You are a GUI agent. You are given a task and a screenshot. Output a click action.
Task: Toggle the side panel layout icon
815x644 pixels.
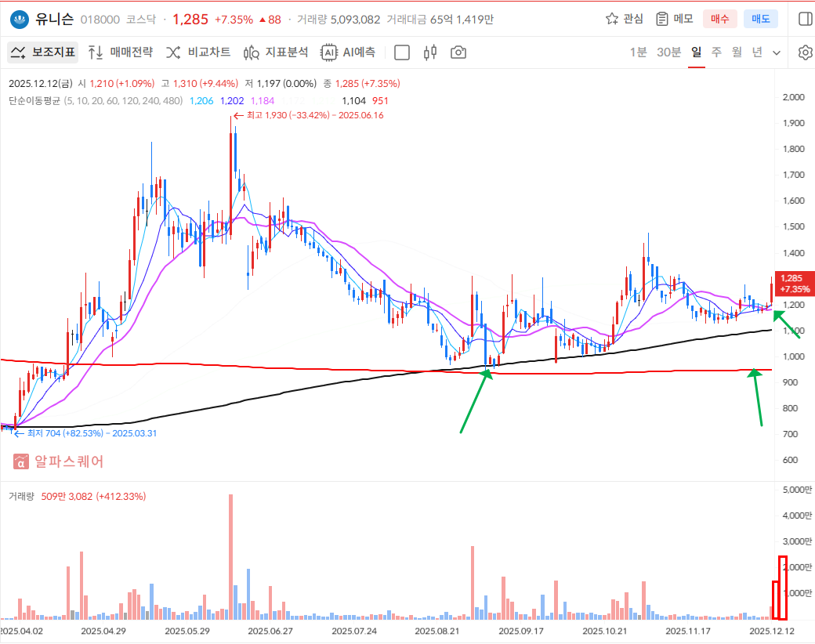pyautogui.click(x=804, y=19)
